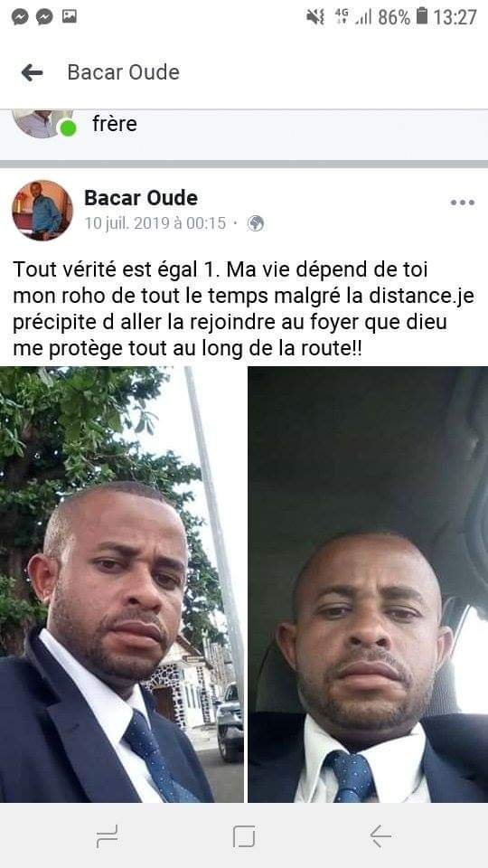This screenshot has height=868, width=488.
Task: Tap the muted vibrate status icon
Action: point(315,17)
